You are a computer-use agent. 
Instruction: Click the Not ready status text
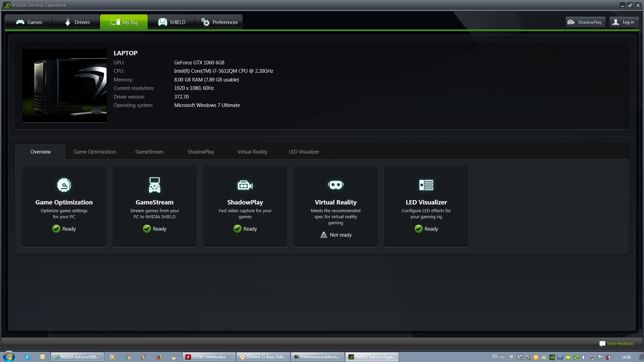tap(341, 235)
